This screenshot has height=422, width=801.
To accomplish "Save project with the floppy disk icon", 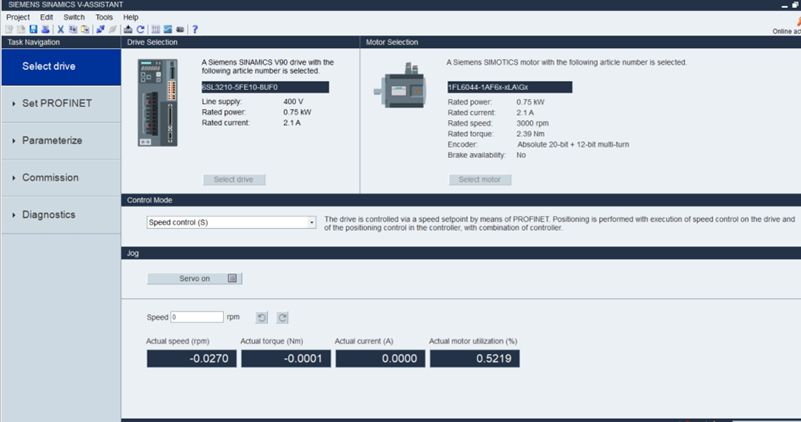I will 33,29.
